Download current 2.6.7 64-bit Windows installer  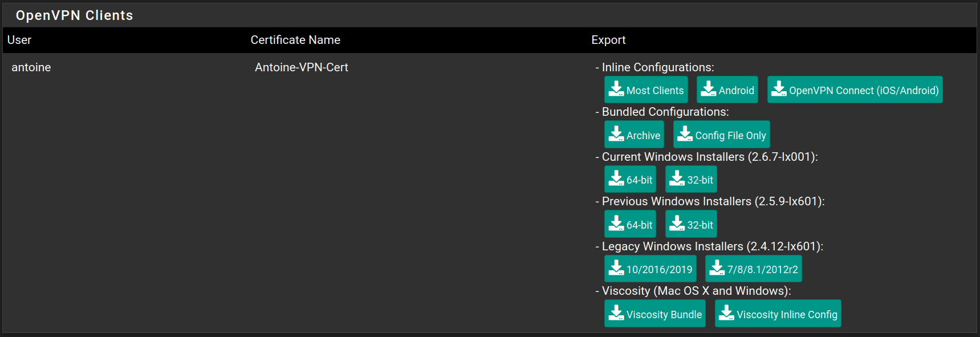click(630, 179)
